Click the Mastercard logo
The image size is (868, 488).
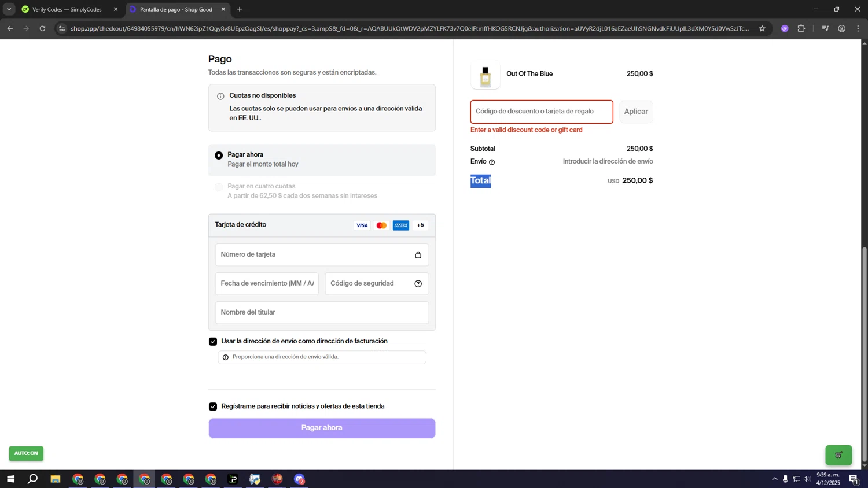(381, 225)
